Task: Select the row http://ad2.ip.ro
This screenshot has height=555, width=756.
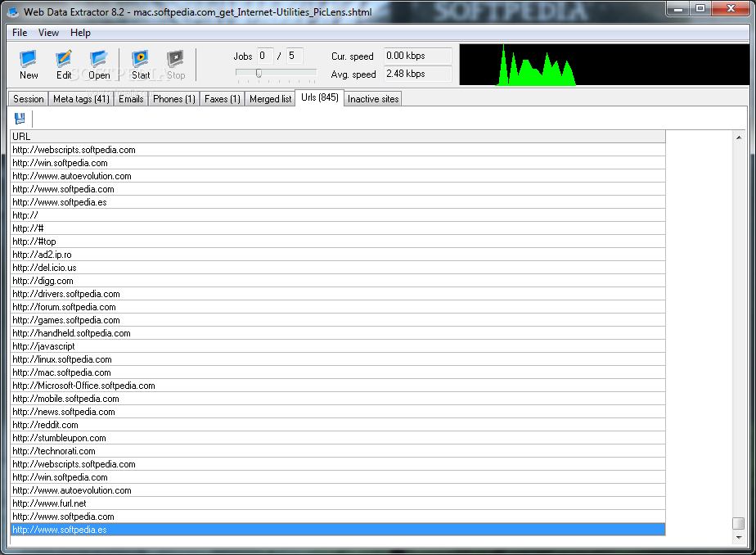Action: pyautogui.click(x=338, y=255)
